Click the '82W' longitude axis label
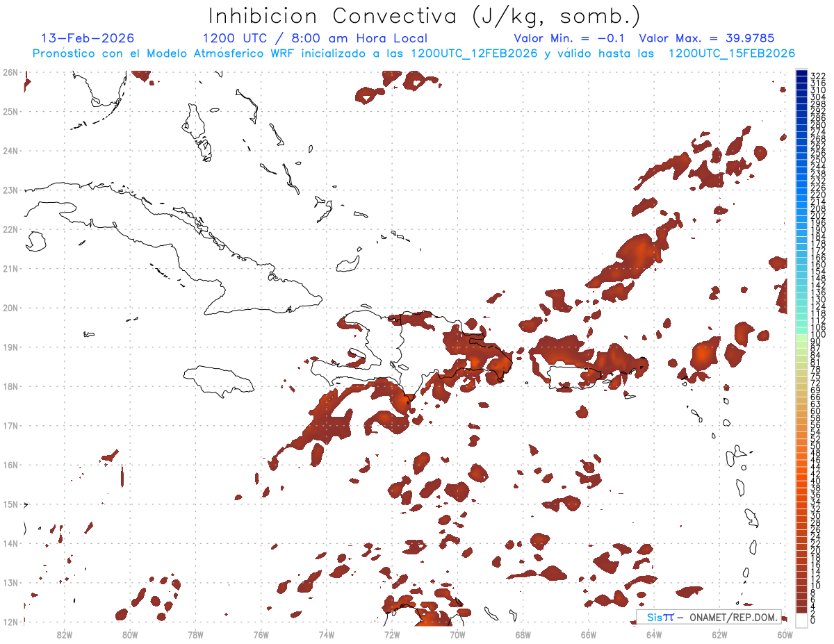The width and height of the screenshot is (834, 644). [65, 634]
